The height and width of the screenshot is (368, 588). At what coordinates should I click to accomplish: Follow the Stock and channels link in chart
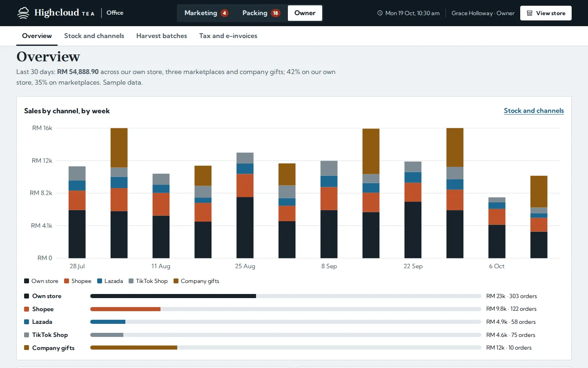point(534,111)
